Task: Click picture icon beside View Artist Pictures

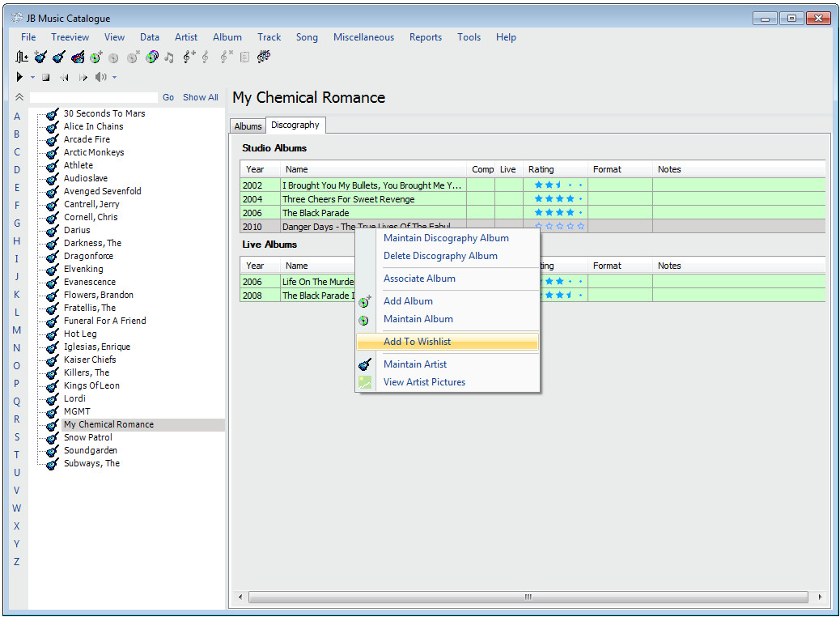Action: coord(365,382)
